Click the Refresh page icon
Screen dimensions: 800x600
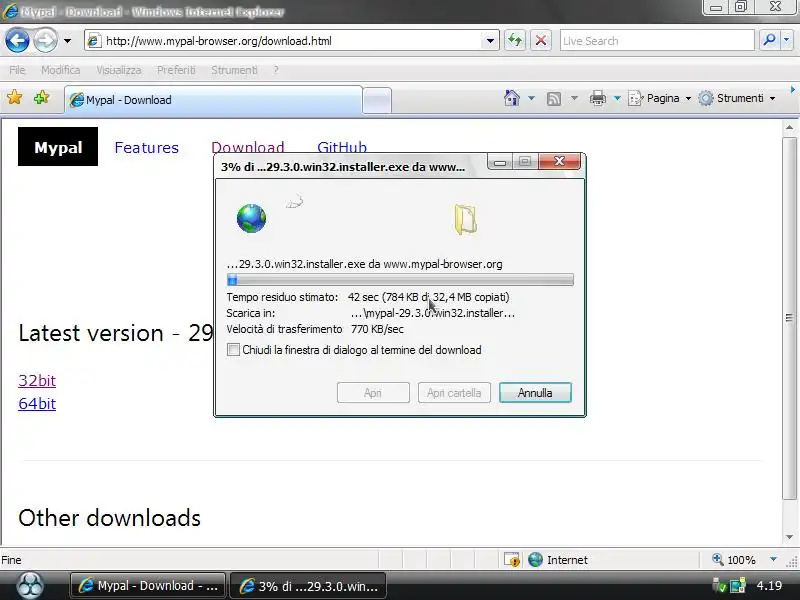[515, 40]
